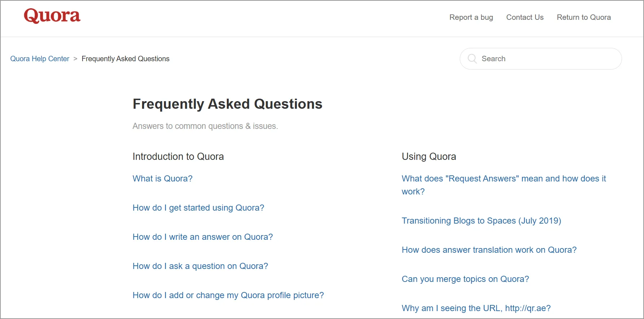The width and height of the screenshot is (644, 319).
Task: Focus the Search input field
Action: coord(541,59)
